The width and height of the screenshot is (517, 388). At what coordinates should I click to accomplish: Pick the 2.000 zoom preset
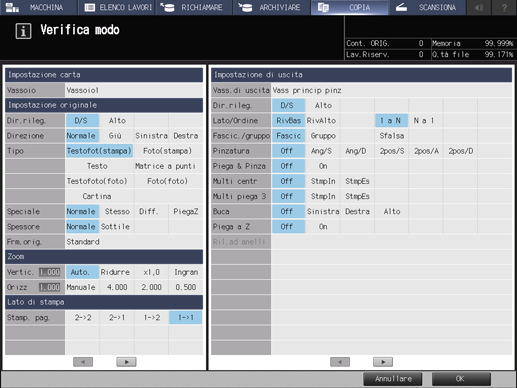pyautogui.click(x=151, y=287)
